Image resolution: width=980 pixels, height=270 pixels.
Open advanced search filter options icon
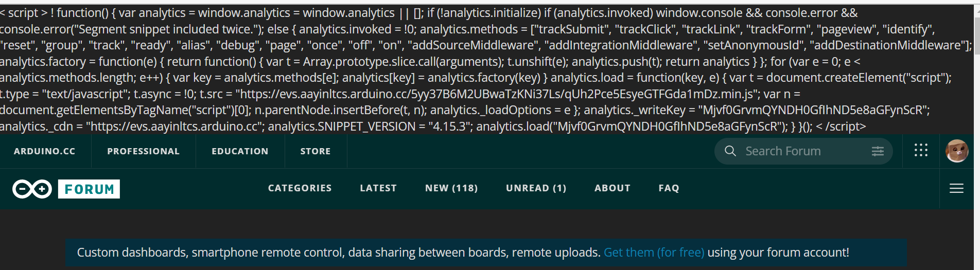click(x=878, y=151)
